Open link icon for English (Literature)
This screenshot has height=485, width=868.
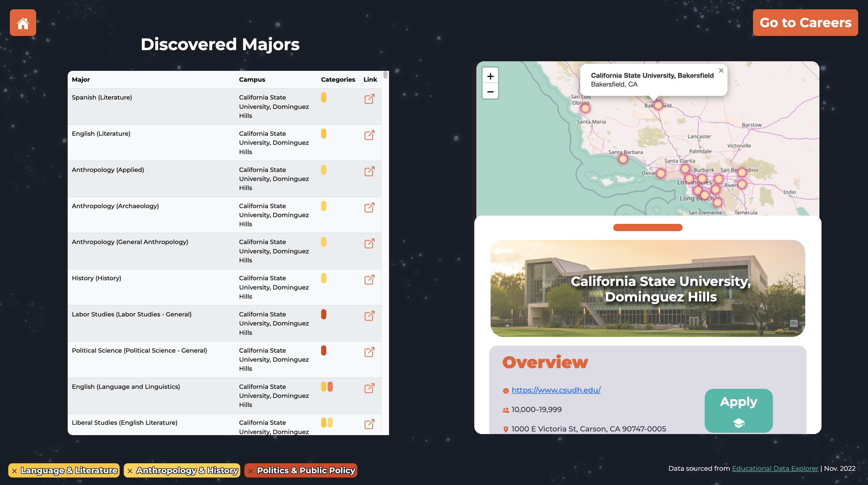pyautogui.click(x=369, y=135)
